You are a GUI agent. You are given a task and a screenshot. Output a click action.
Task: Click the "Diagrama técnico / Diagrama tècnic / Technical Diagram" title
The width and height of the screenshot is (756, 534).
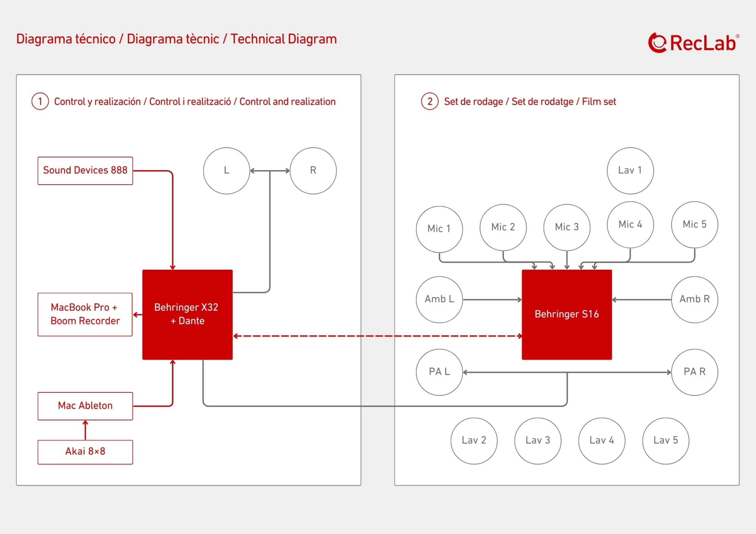pyautogui.click(x=177, y=39)
